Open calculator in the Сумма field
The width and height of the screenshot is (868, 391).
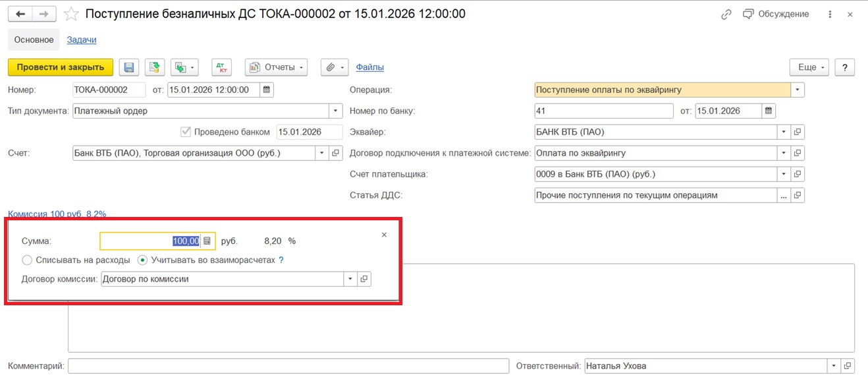point(207,241)
